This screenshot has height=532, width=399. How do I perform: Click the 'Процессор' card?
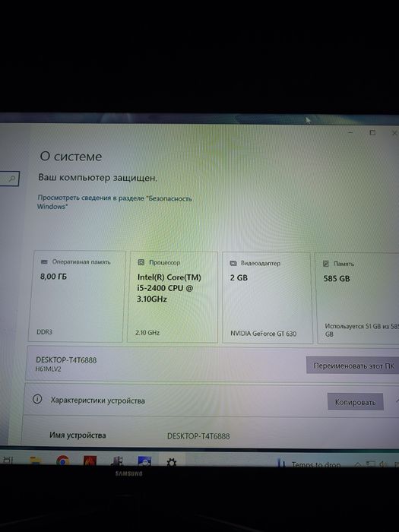[173, 297]
